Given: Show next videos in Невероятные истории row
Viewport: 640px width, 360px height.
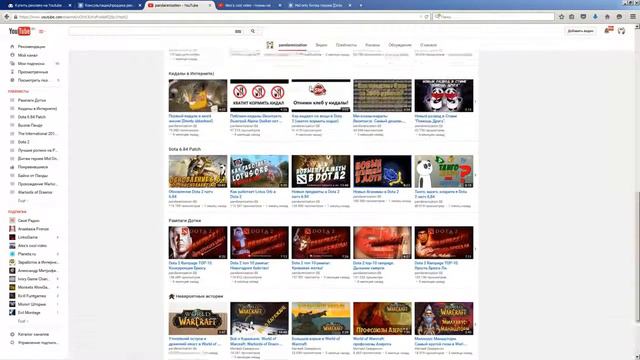Looking at the screenshot, I should pyautogui.click(x=476, y=324).
